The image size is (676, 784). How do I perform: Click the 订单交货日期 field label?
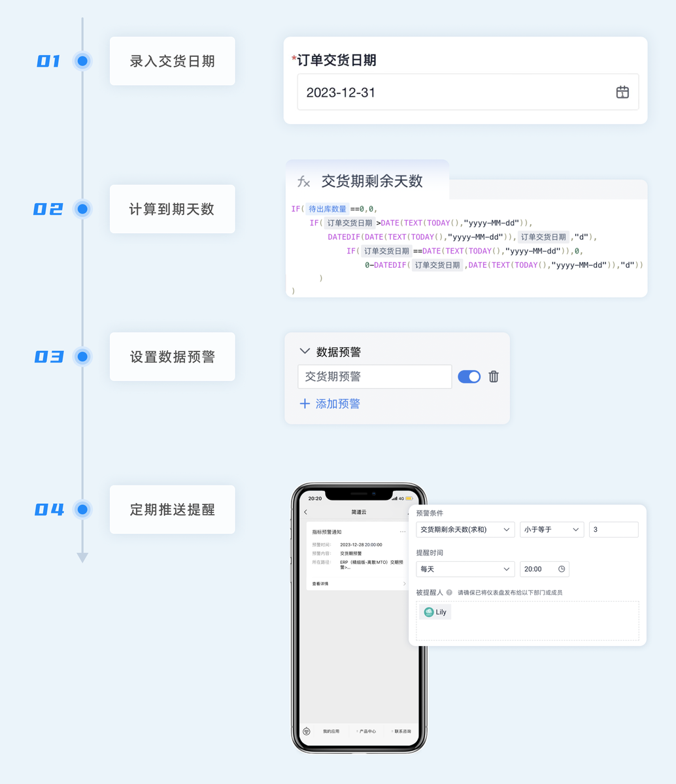point(337,60)
